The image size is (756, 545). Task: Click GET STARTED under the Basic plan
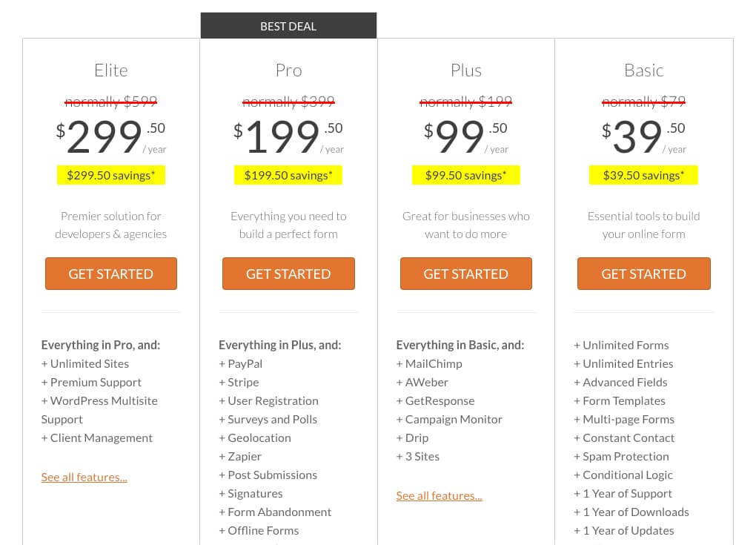(x=643, y=274)
